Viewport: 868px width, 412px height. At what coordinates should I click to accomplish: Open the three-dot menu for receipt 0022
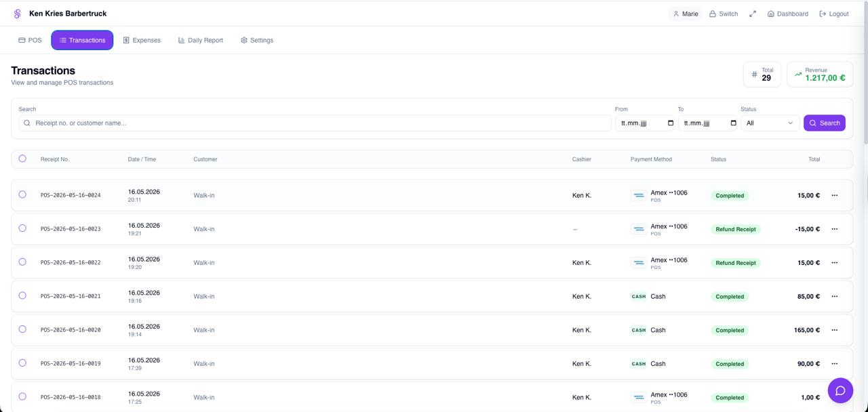point(835,263)
